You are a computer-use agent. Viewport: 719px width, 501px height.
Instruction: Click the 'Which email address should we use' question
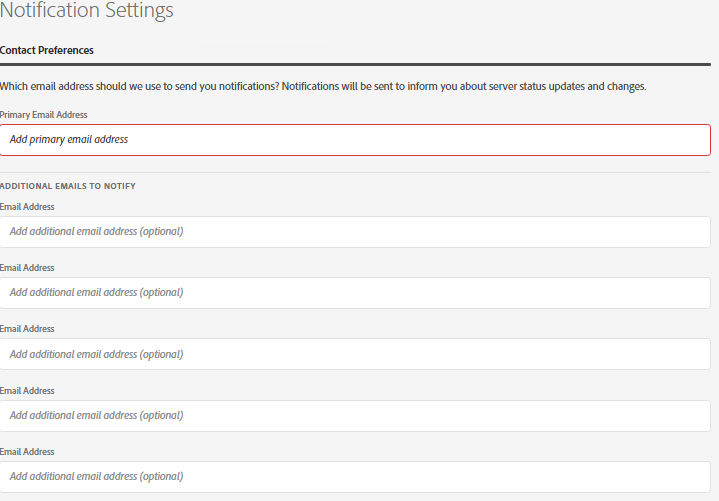[x=139, y=87]
